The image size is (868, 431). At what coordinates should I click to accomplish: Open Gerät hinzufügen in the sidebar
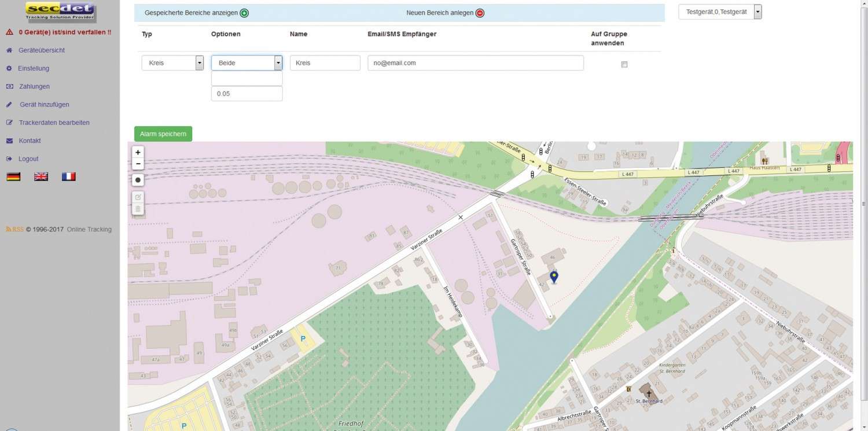point(45,105)
